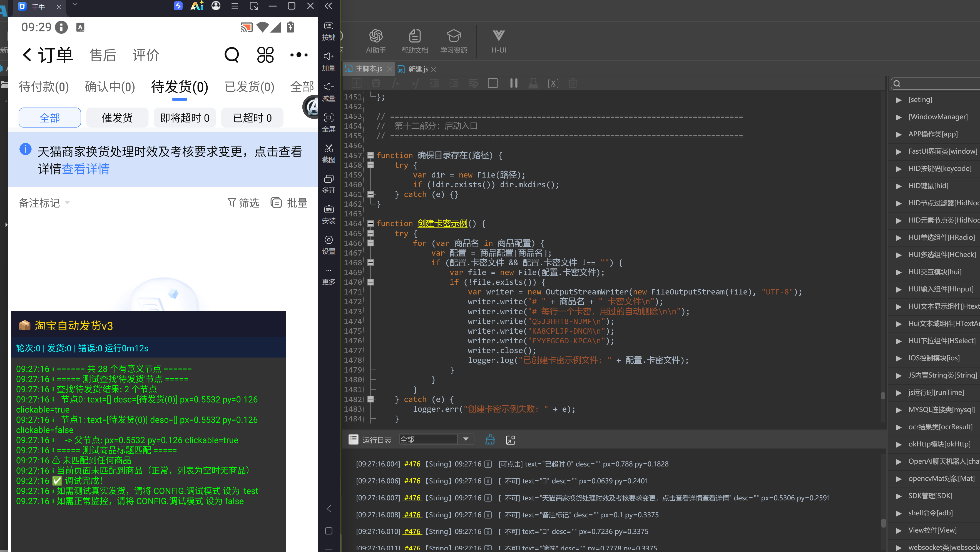Tap the search magnifier in the 订单 page
Screen dimensions: 980x552
[232, 55]
